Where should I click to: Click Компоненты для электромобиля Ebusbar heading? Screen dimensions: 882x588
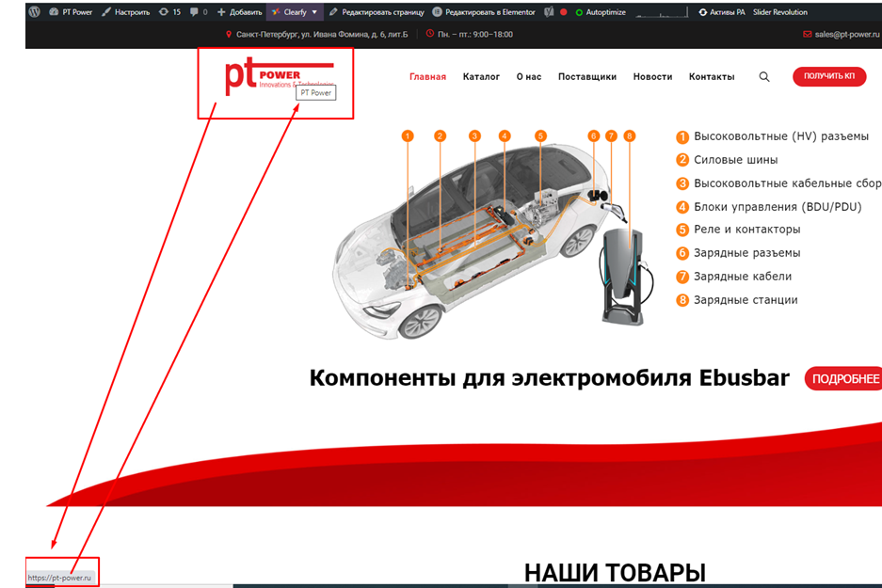549,378
